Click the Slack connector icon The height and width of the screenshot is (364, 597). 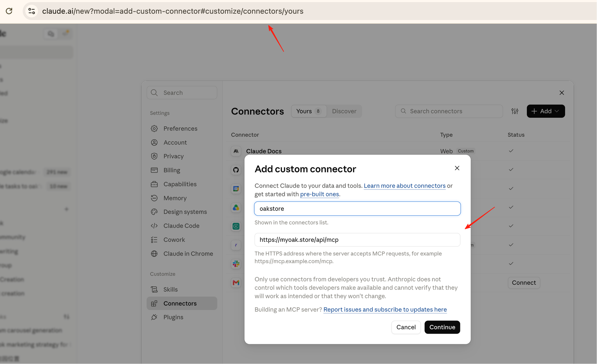click(x=236, y=264)
